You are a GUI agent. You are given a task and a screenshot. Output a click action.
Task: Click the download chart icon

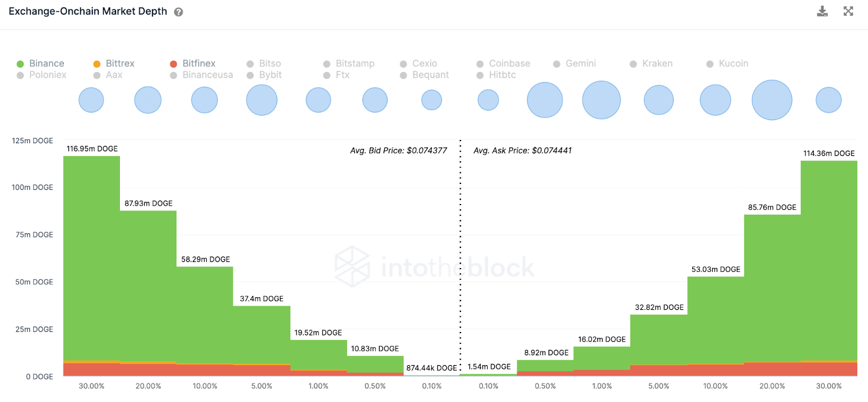point(822,11)
